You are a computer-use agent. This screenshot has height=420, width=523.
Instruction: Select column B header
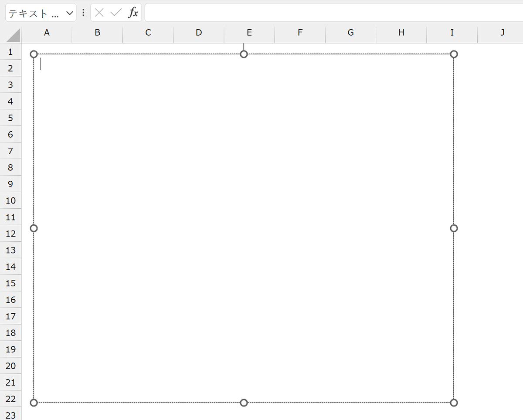click(x=98, y=33)
